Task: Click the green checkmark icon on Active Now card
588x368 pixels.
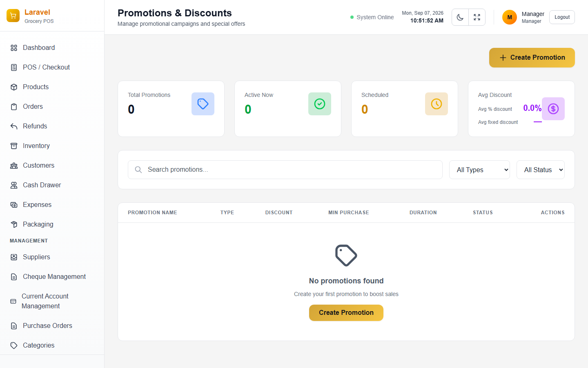Action: [x=320, y=104]
